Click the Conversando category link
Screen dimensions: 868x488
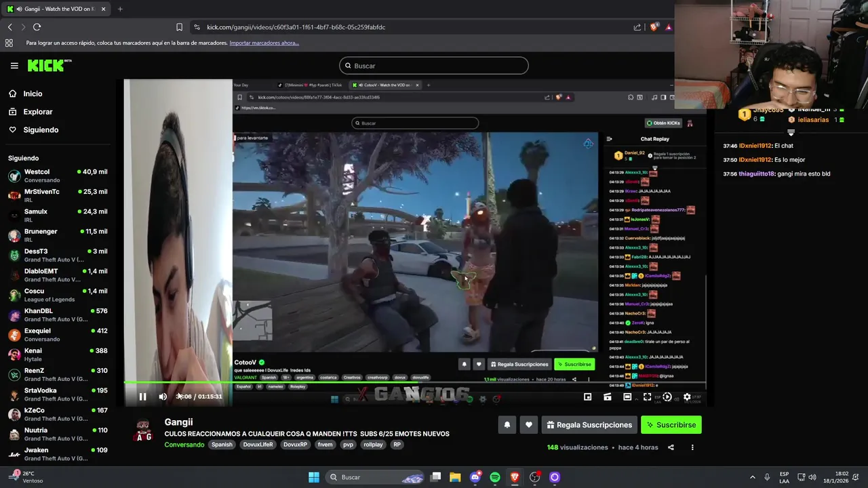(184, 445)
